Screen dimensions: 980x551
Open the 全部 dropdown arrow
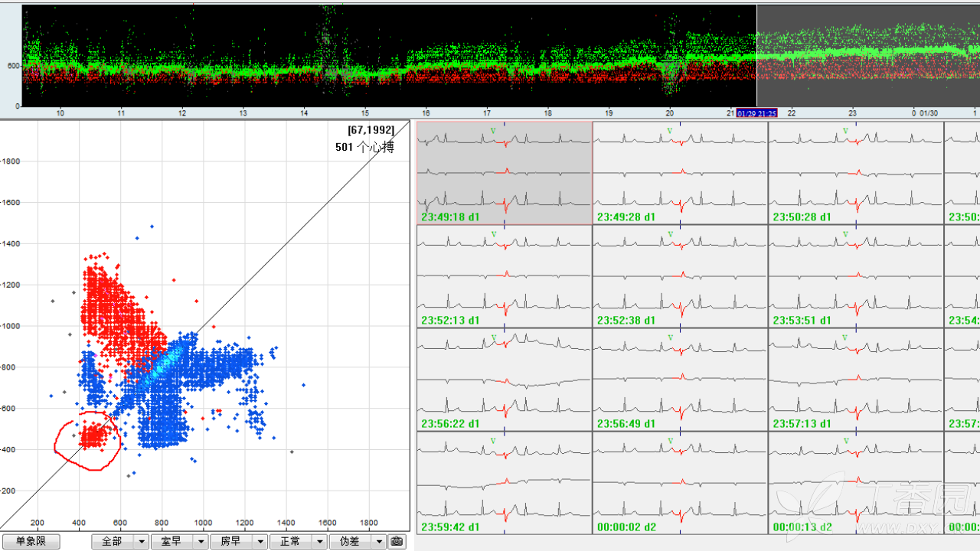click(x=141, y=541)
